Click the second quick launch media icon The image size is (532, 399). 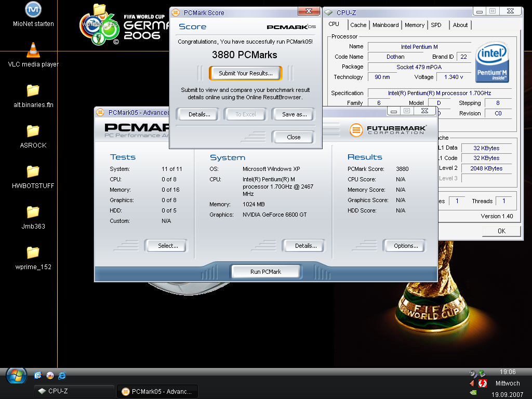pos(50,375)
